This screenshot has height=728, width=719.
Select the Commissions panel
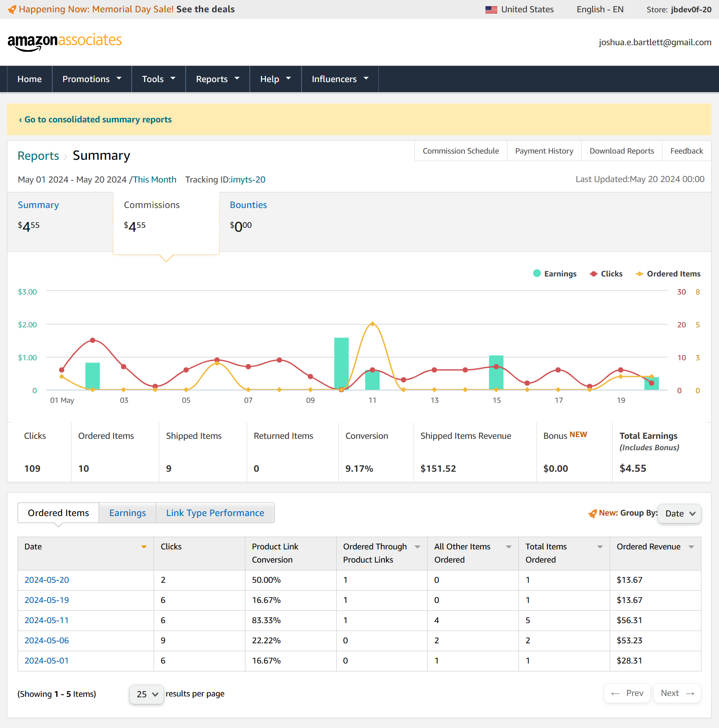(x=166, y=223)
